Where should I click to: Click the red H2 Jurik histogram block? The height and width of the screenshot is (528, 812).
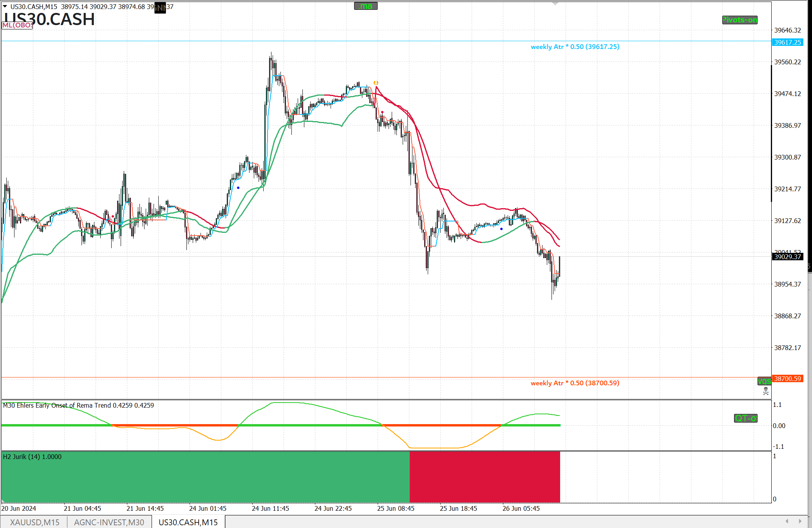[485, 477]
